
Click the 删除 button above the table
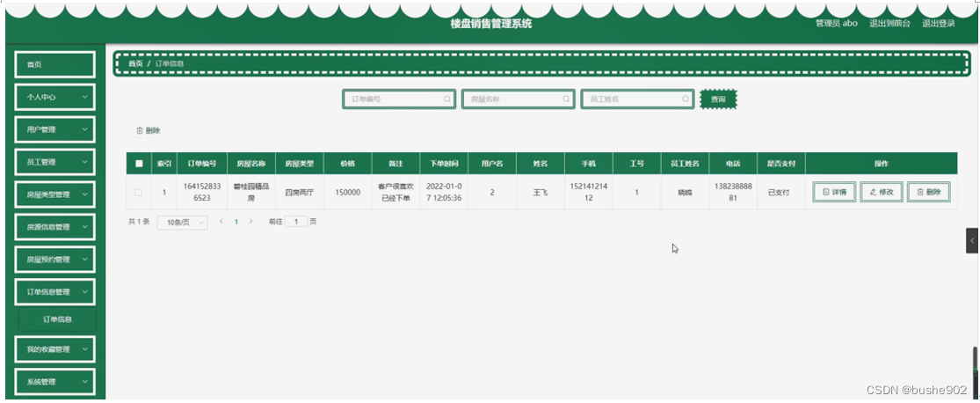tap(149, 131)
